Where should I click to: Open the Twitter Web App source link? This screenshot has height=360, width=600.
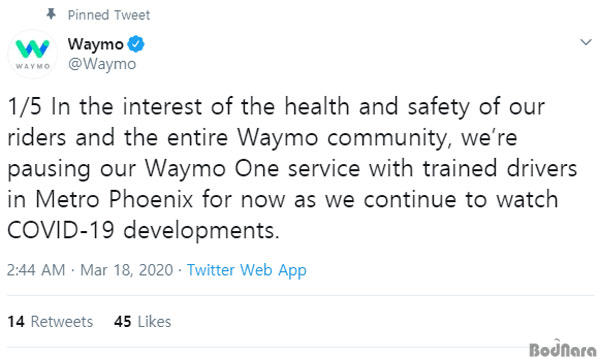click(x=246, y=270)
